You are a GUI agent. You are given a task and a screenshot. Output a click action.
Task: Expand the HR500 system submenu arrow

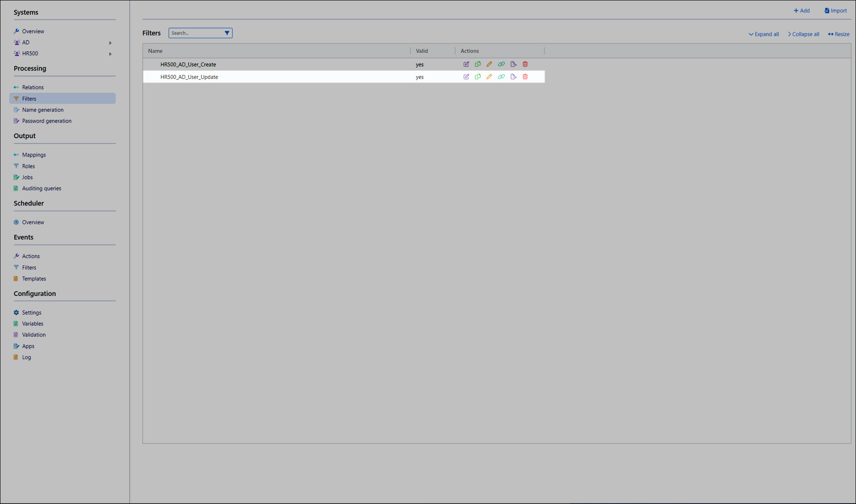[110, 54]
